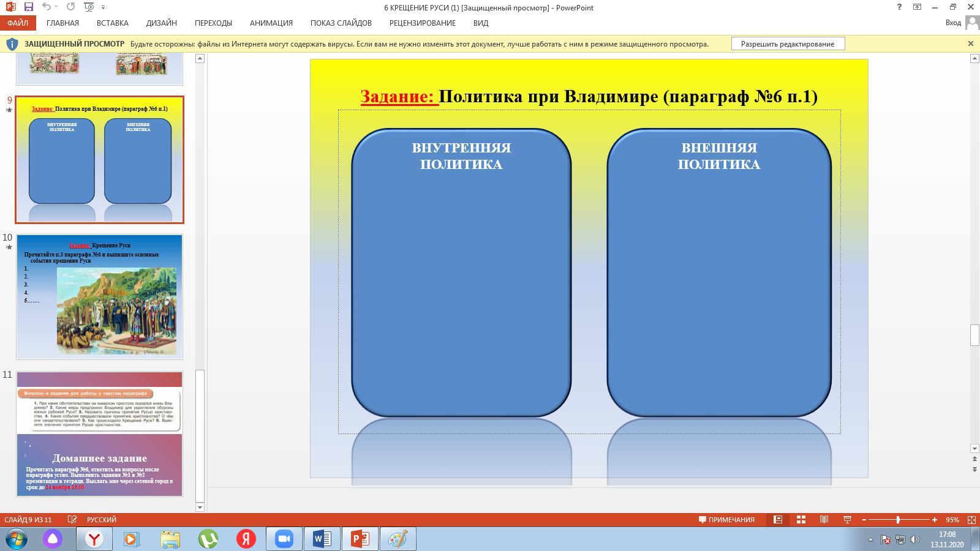Toggle Normal view button in status bar
This screenshot has width=980, height=551.
[777, 519]
